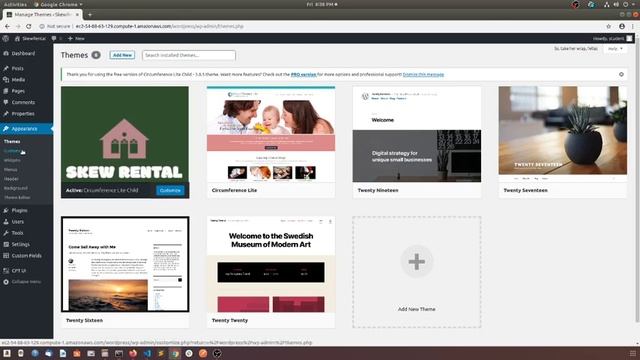Viewport: 640px width, 360px height.
Task: Focus the Search installed themes field
Action: click(189, 55)
